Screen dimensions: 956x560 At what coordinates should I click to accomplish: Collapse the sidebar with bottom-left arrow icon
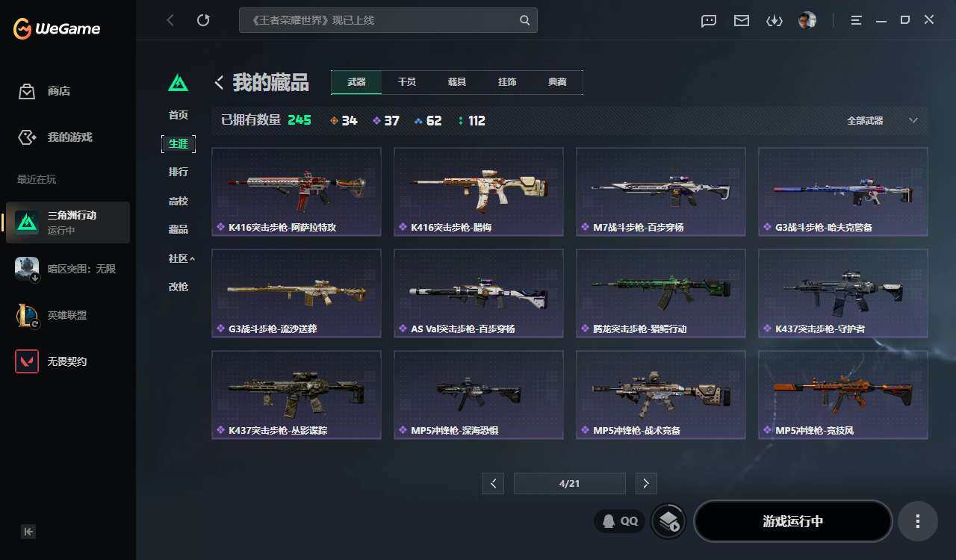click(x=28, y=532)
